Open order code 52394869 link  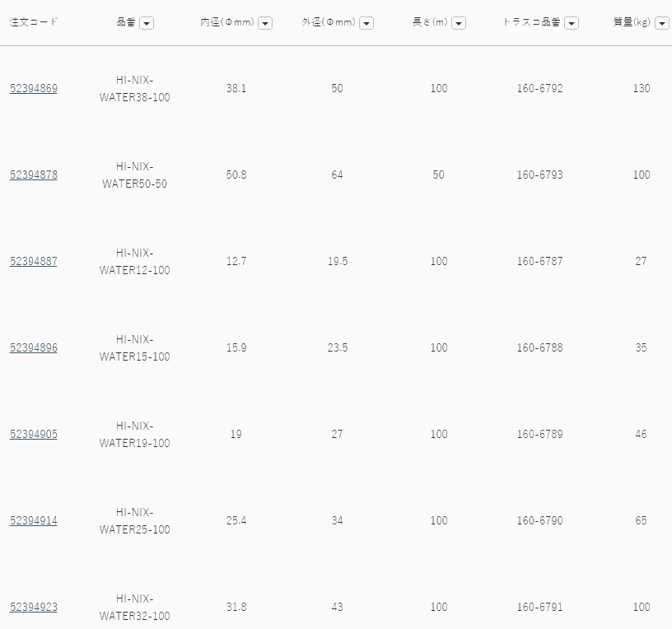click(34, 88)
